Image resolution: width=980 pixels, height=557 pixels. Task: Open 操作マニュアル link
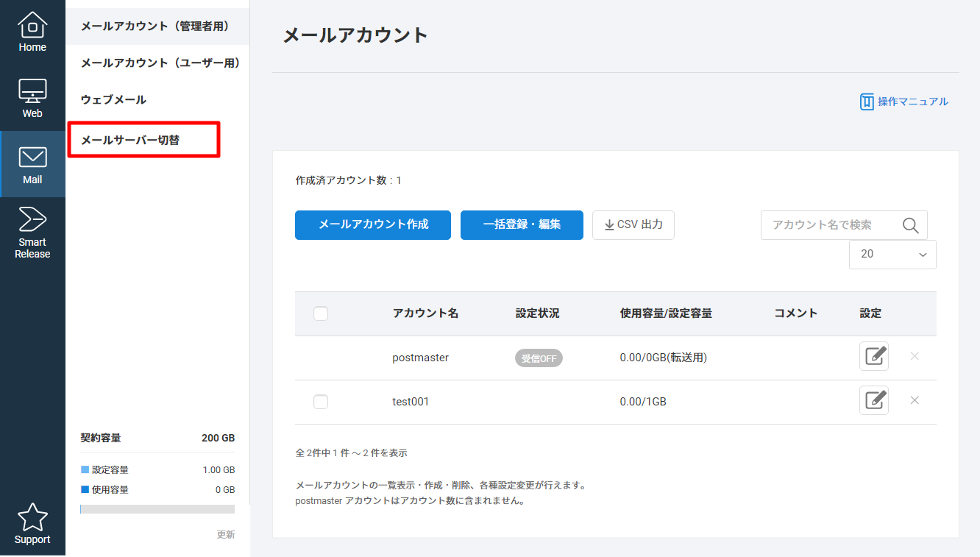click(x=904, y=102)
